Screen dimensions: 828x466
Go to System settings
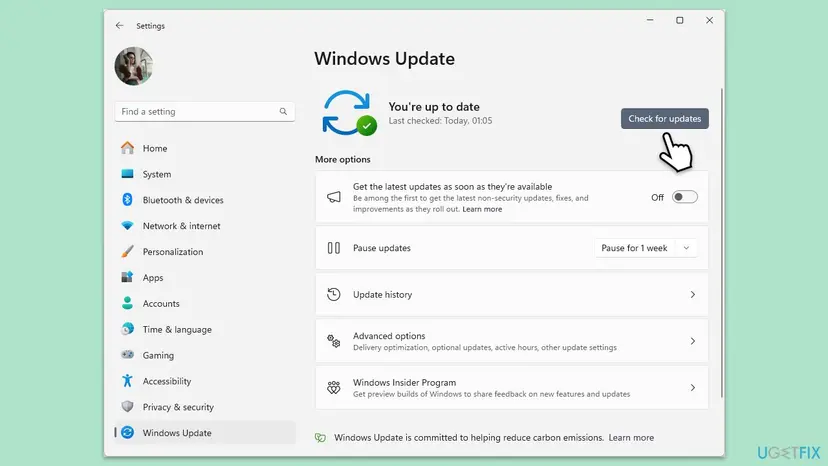click(157, 174)
